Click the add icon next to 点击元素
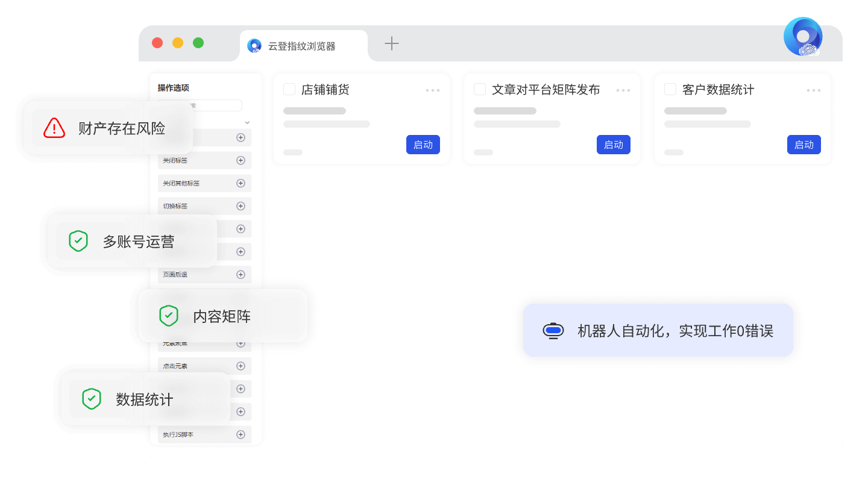The height and width of the screenshot is (482, 868). coord(240,366)
